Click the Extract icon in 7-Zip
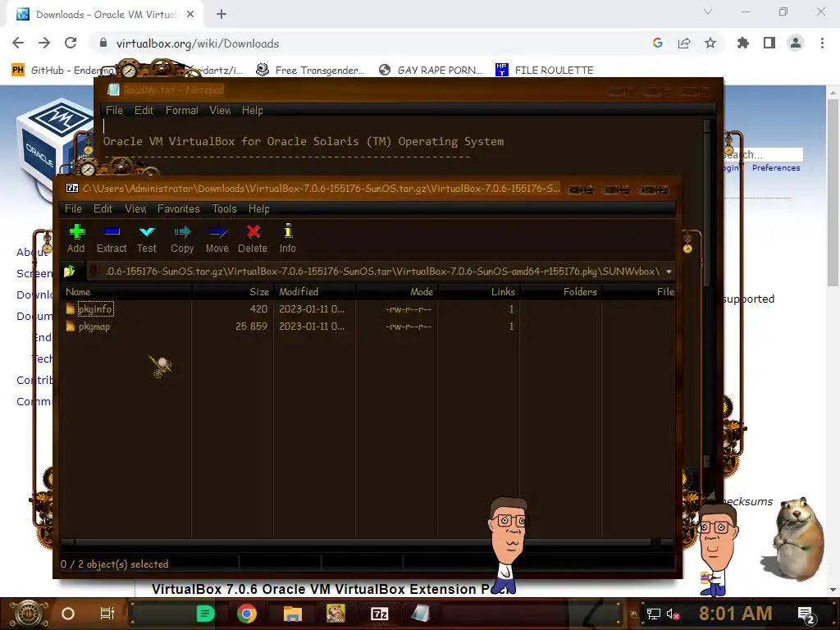840x630 pixels. (112, 239)
